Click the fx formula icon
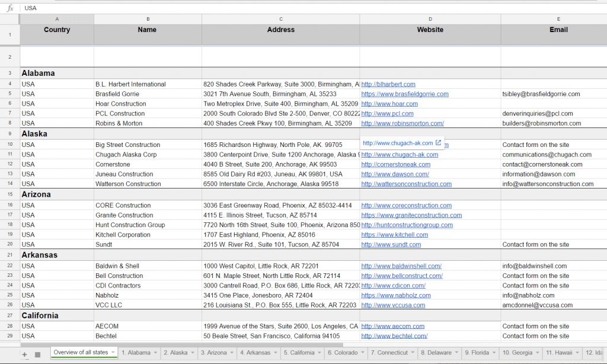This screenshot has width=607, height=364. click(10, 8)
